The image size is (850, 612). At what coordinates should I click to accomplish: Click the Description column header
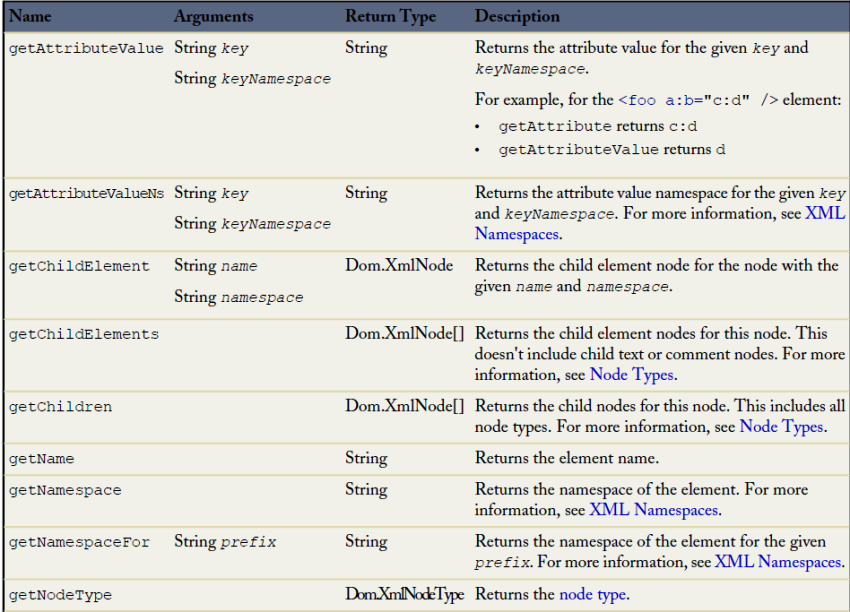[x=517, y=16]
